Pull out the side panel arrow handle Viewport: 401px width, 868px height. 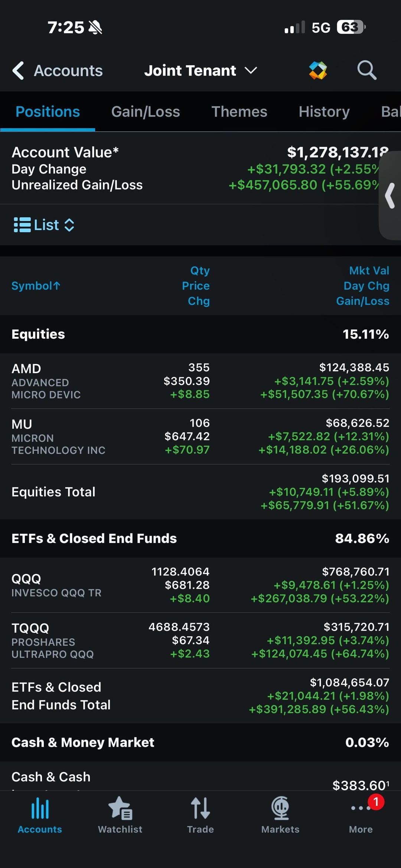390,195
